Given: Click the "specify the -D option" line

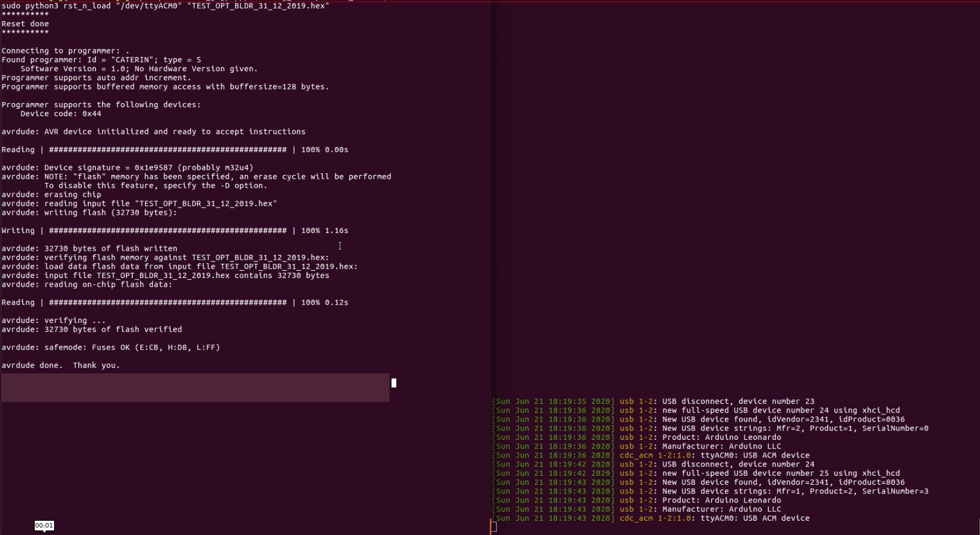Looking at the screenshot, I should (155, 186).
